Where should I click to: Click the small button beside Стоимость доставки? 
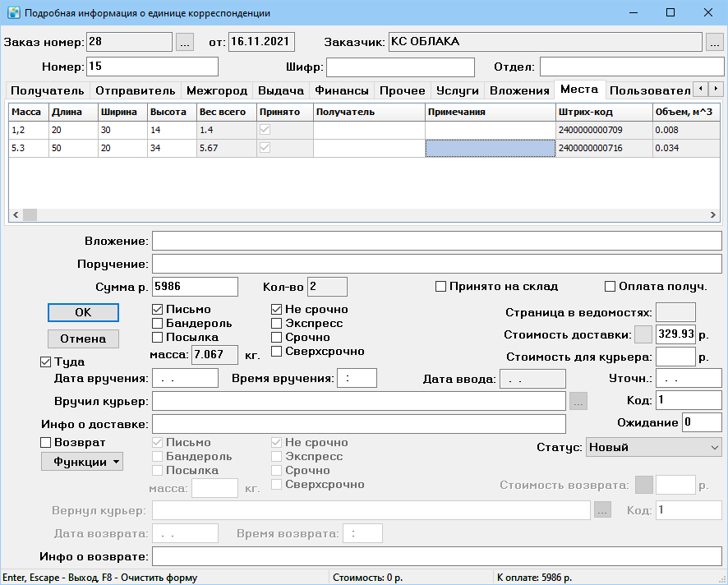(643, 334)
